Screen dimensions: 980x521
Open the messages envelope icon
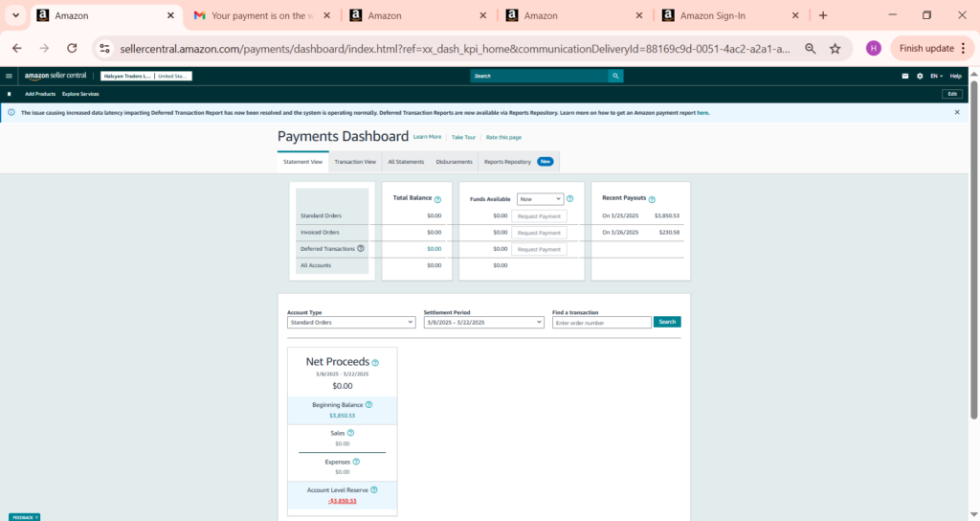905,76
